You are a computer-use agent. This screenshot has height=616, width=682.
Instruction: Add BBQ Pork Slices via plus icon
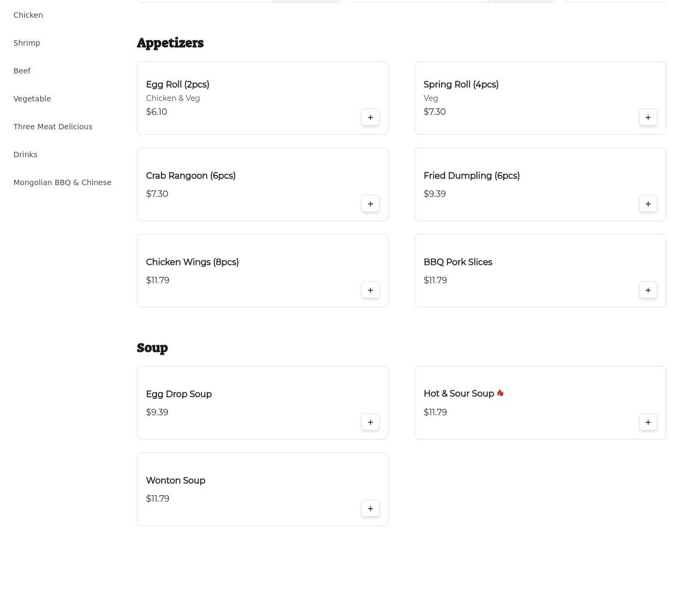(x=648, y=290)
